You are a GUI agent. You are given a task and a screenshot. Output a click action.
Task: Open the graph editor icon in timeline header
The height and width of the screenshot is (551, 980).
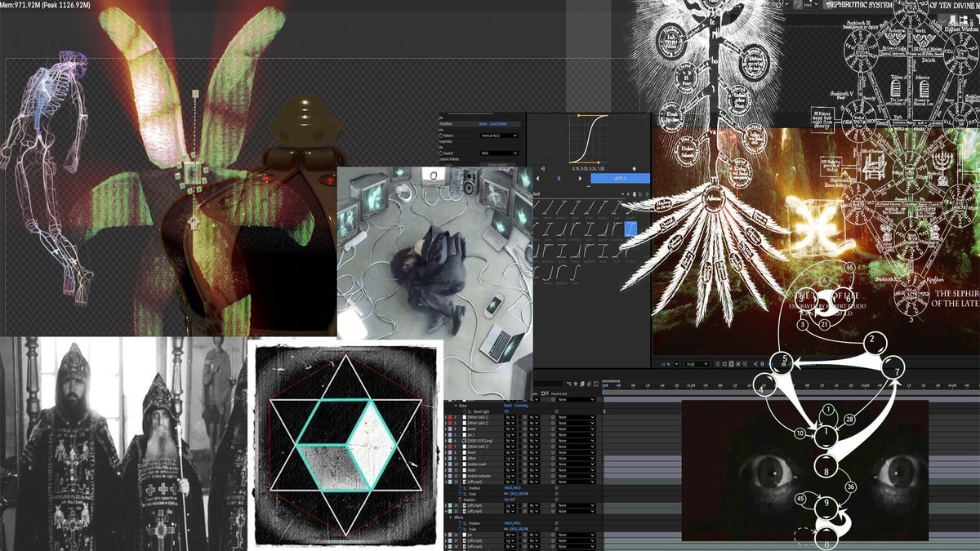coord(596,384)
